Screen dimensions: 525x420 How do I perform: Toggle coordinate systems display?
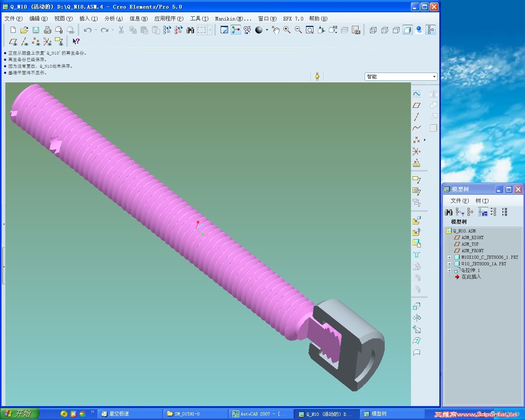click(x=48, y=41)
